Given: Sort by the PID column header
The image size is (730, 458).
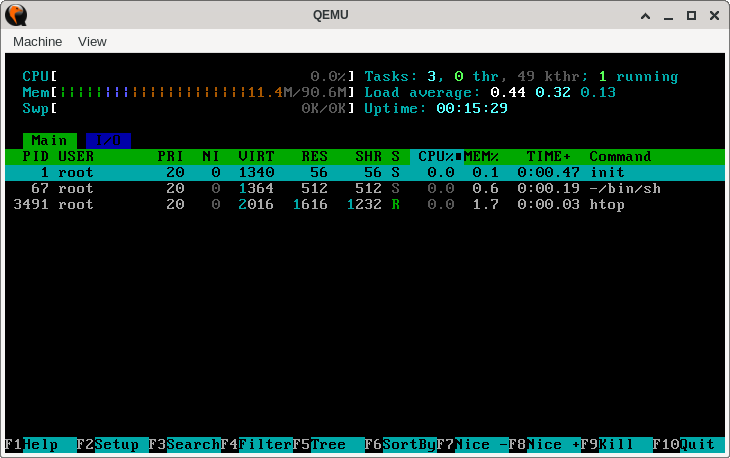Looking at the screenshot, I should (35, 157).
